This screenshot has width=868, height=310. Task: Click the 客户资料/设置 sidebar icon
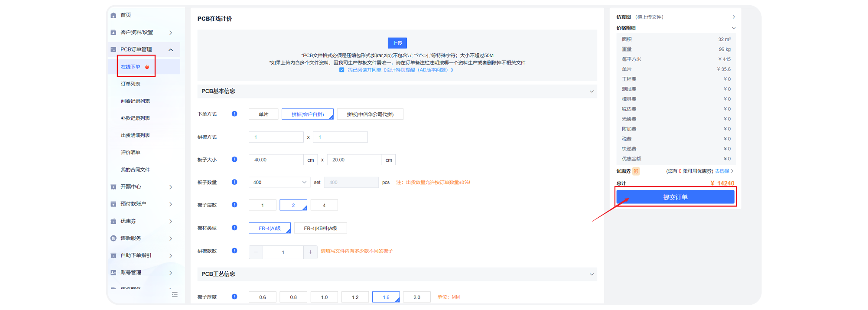tap(114, 33)
